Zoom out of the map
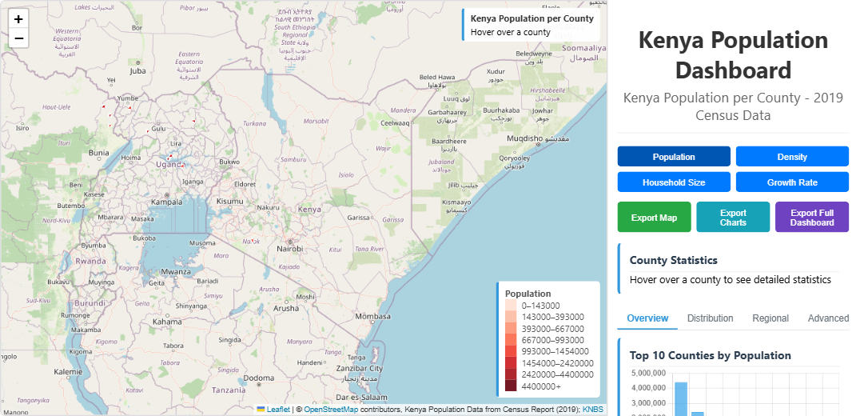 click(18, 38)
